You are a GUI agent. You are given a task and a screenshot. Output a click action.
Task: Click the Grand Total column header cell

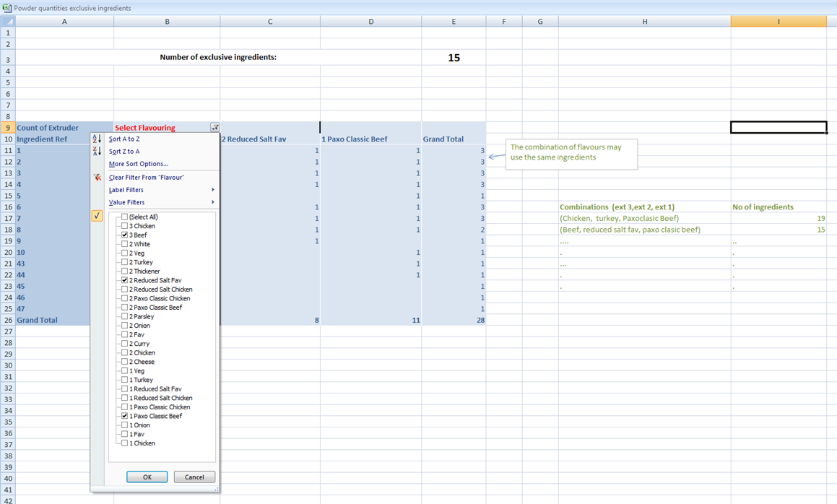tap(454, 139)
